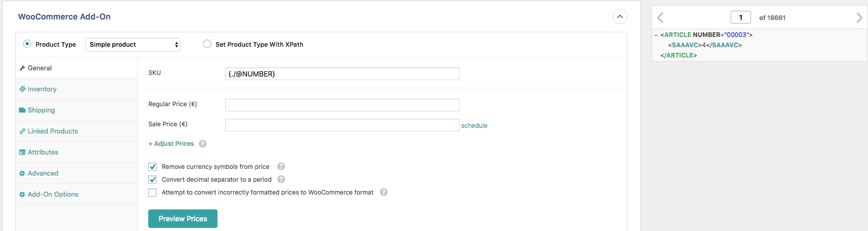This screenshot has width=868, height=231.
Task: Open the Simple product dropdown
Action: point(133,45)
